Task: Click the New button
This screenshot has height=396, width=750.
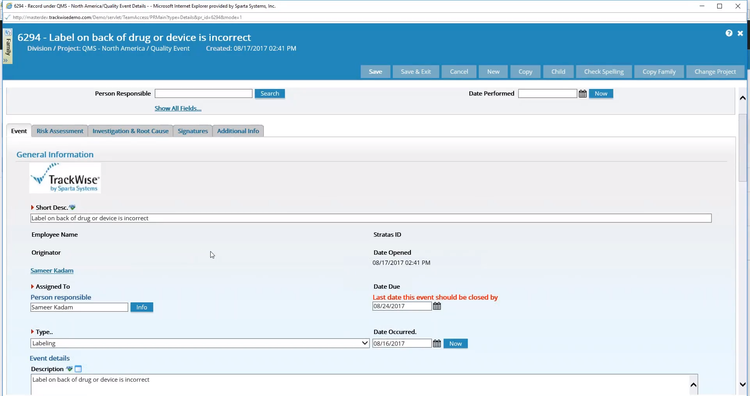Action: coord(493,72)
